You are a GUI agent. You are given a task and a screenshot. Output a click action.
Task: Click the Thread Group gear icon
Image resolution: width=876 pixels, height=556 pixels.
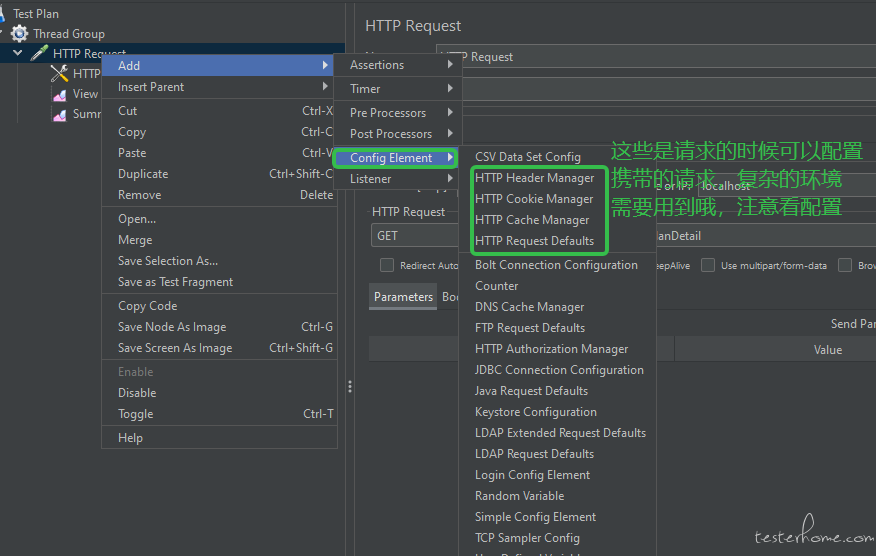pos(20,34)
